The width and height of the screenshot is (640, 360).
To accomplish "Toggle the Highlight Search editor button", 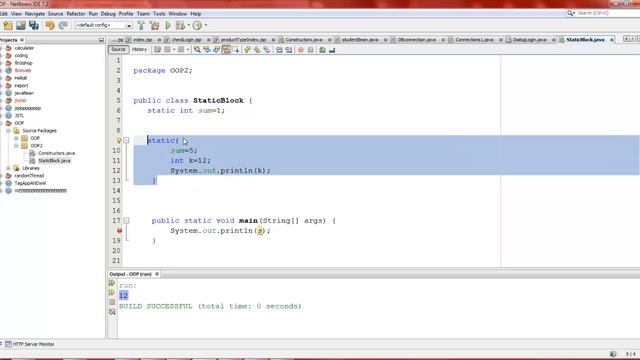I will coord(226,50).
